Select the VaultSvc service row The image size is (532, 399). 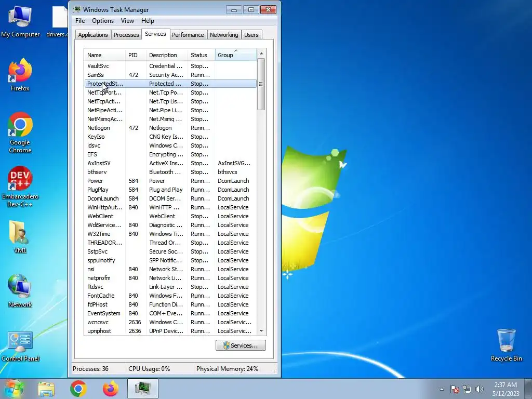170,66
